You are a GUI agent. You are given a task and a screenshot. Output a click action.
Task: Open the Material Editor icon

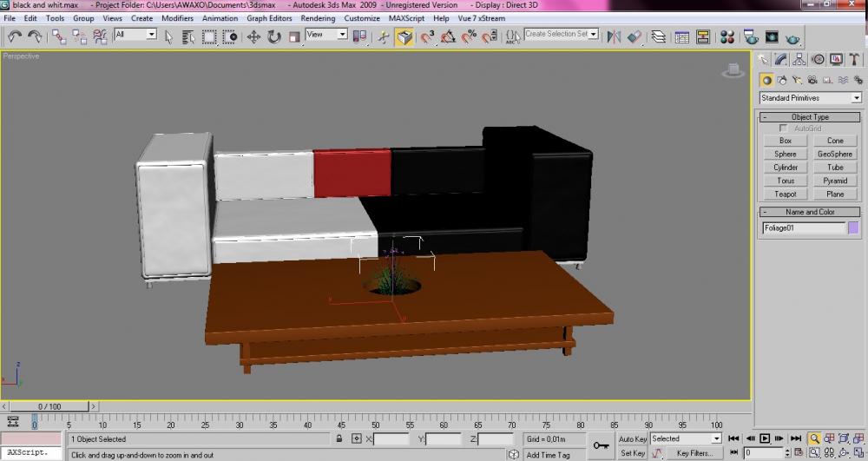727,36
